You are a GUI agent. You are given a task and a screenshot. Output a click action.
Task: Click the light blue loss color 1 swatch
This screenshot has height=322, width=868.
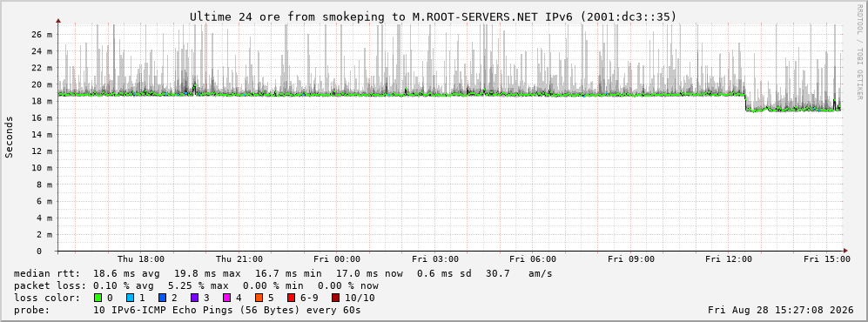[130, 298]
